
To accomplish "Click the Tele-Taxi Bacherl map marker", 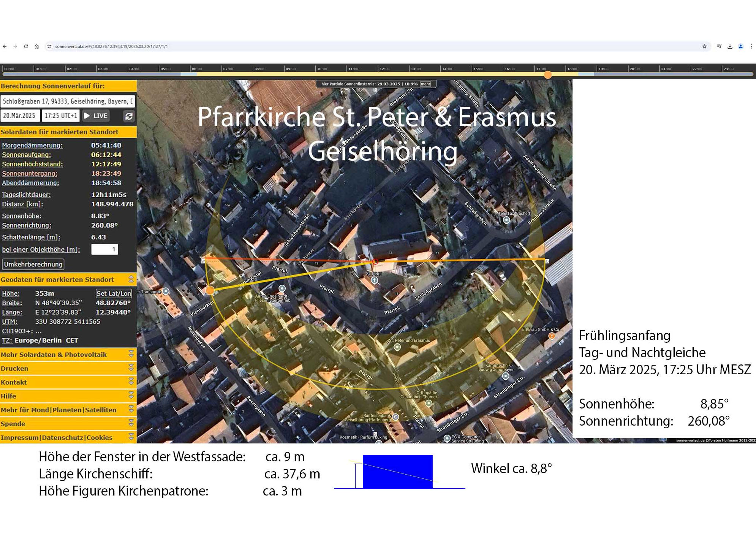I will click(506, 220).
